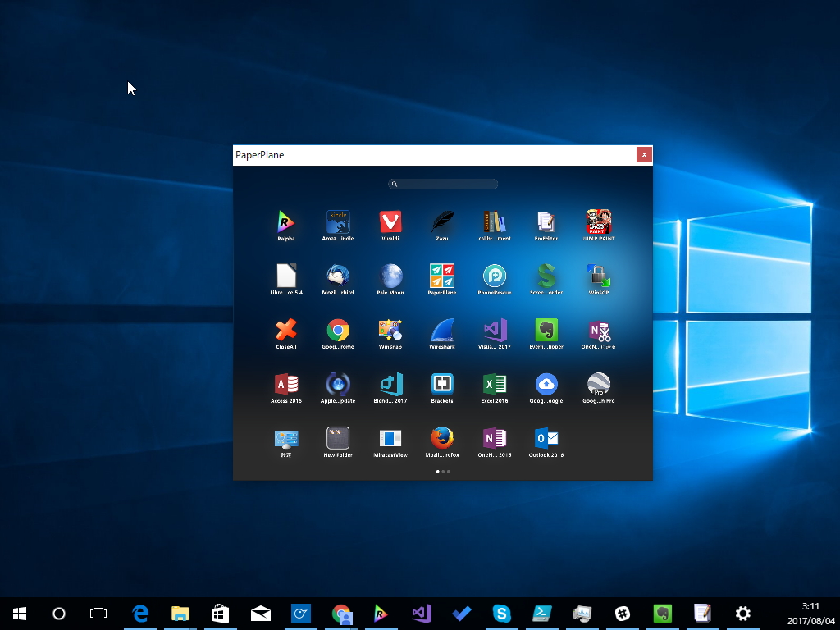Open Excel 2016

coord(495,384)
